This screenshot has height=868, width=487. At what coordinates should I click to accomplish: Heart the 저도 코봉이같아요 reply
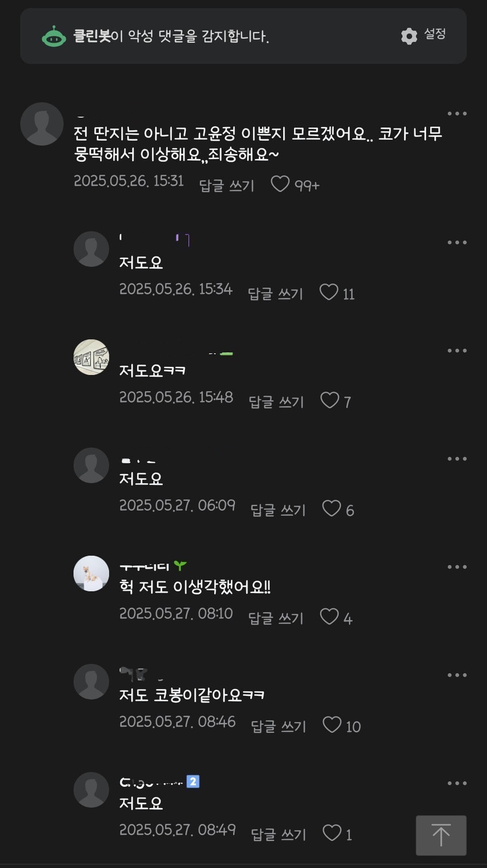(x=332, y=725)
